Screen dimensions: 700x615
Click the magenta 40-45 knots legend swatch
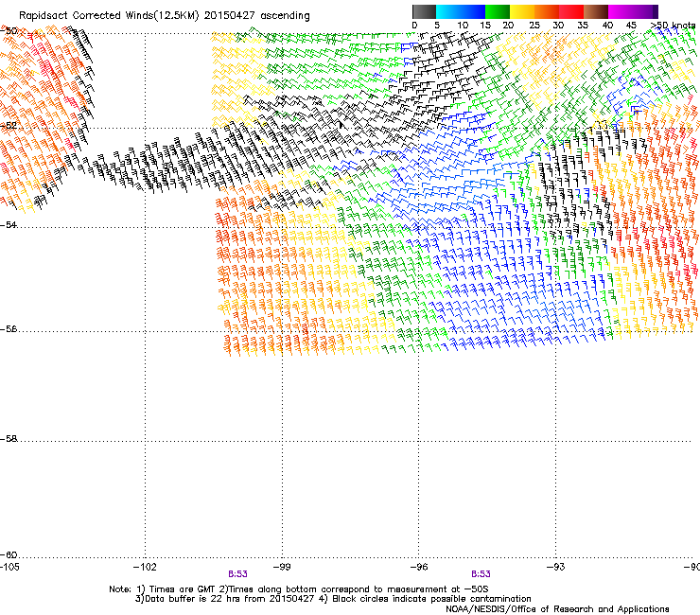621,11
